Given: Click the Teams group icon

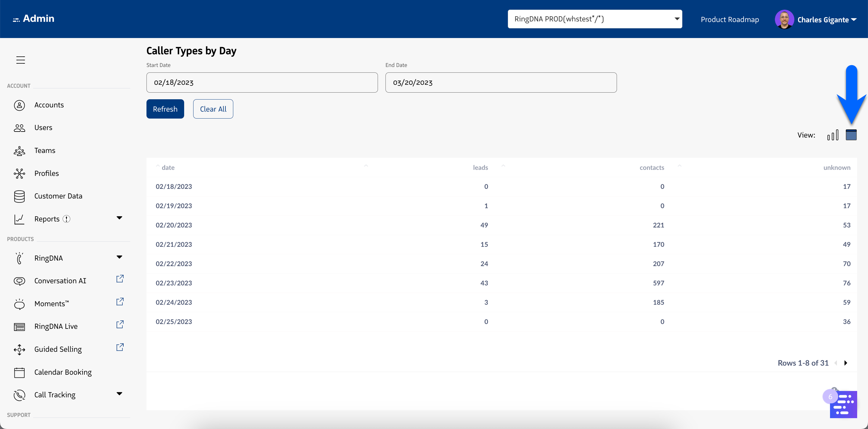Looking at the screenshot, I should 19,151.
